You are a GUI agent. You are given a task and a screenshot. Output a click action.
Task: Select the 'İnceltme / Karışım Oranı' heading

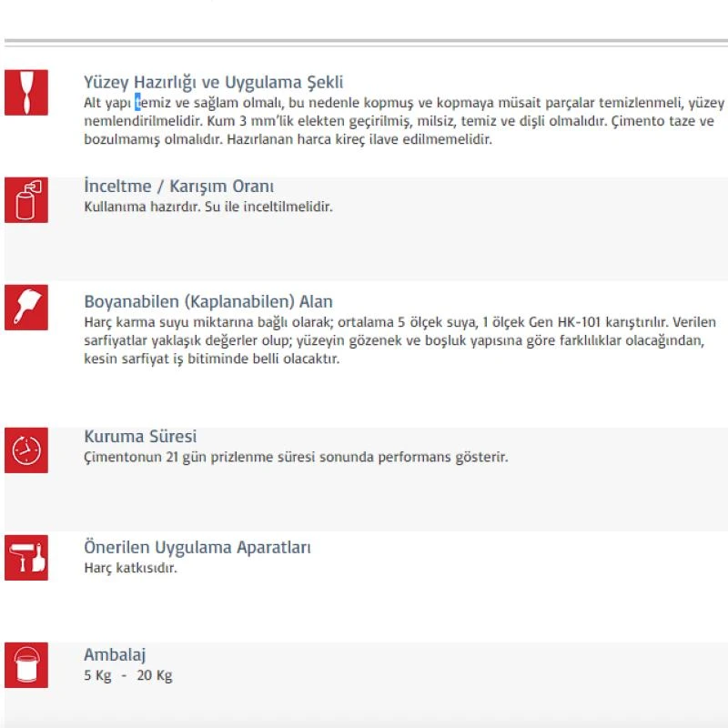pos(178,187)
